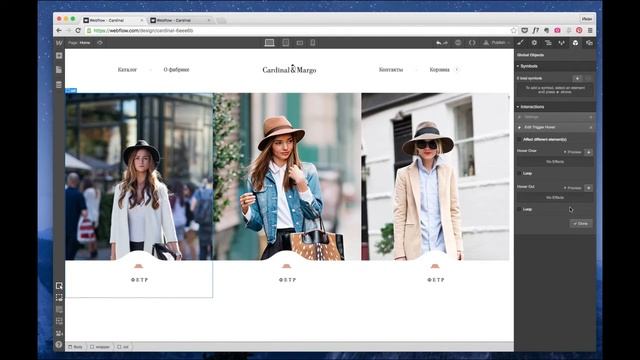Switch to the first Webflow - Cardinal tab
Screen dimensions: 640x360
[113, 20]
